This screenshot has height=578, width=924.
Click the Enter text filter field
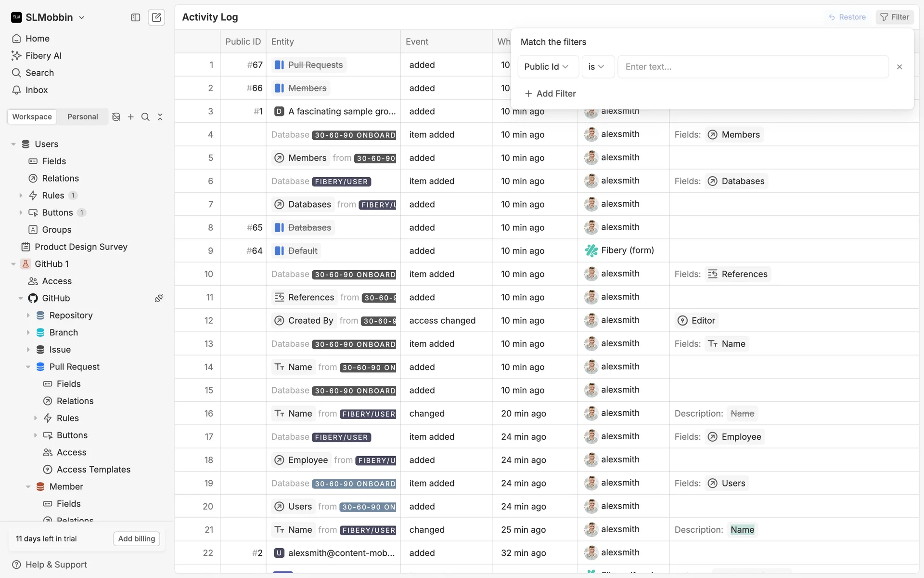[x=752, y=66]
